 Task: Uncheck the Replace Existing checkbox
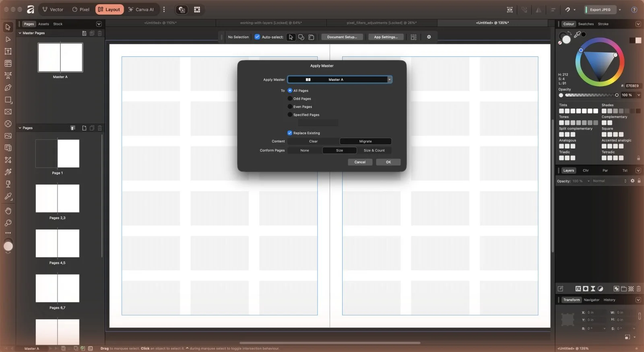290,133
